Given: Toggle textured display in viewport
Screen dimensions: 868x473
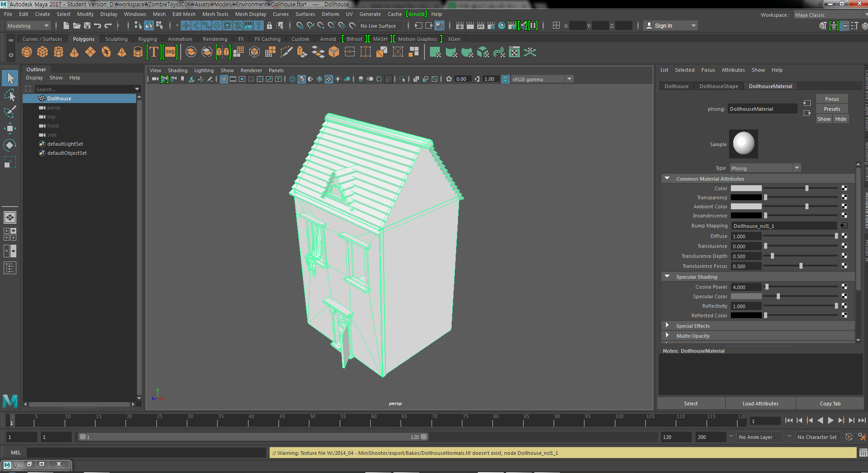Looking at the screenshot, I should coord(329,79).
